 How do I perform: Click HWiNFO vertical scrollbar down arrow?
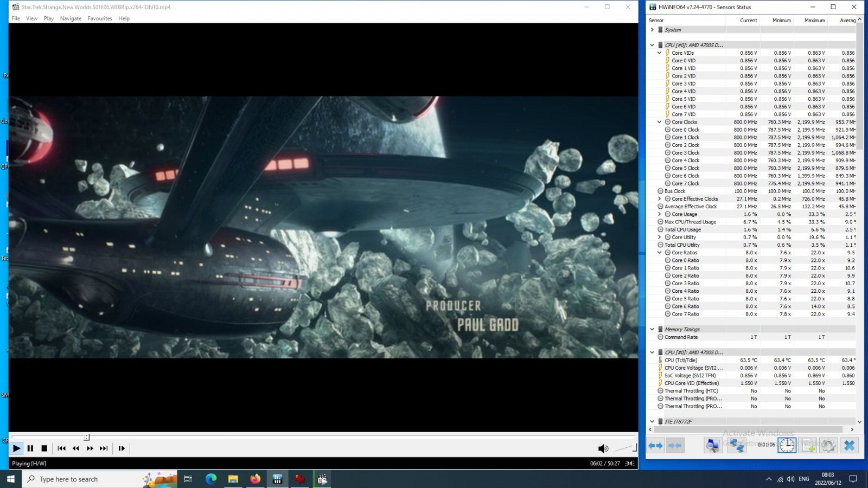tap(859, 422)
